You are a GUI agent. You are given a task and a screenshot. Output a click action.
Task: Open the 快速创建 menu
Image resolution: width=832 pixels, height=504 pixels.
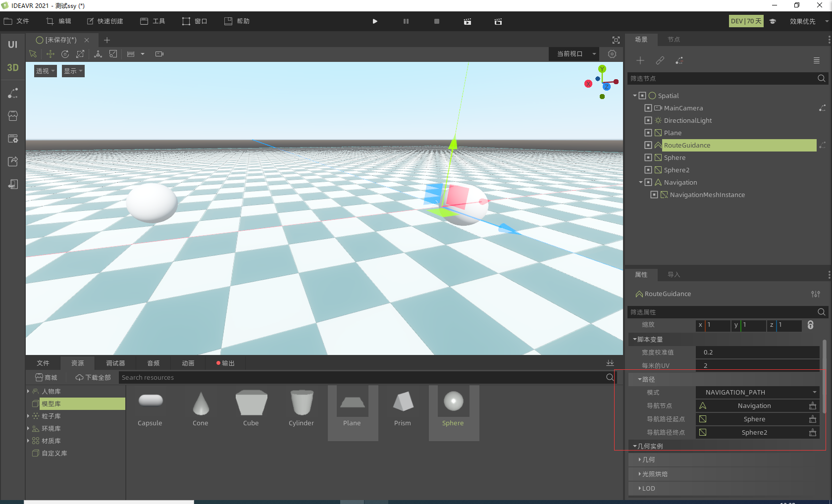[105, 21]
